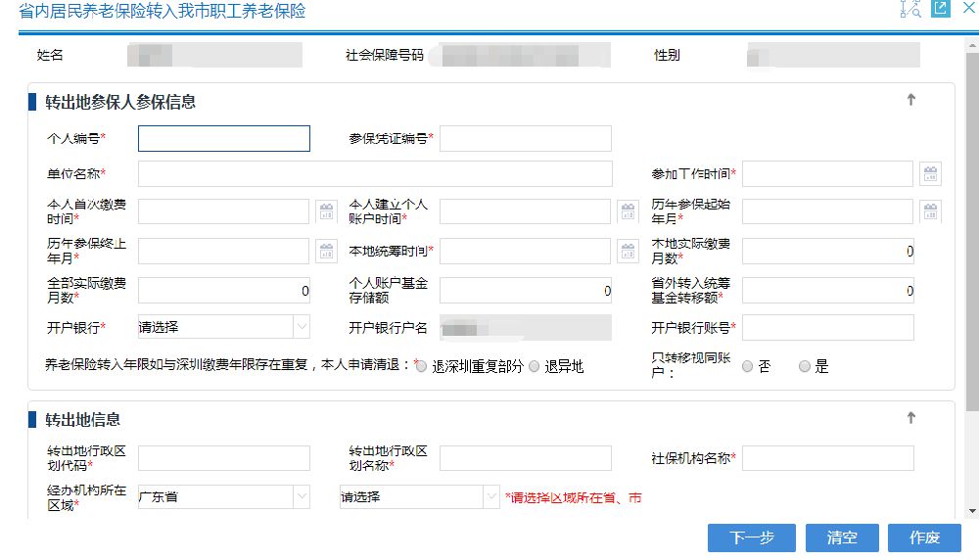Open the city 请选择 dropdown
Viewport: 979px width, 560px height.
pos(491,497)
